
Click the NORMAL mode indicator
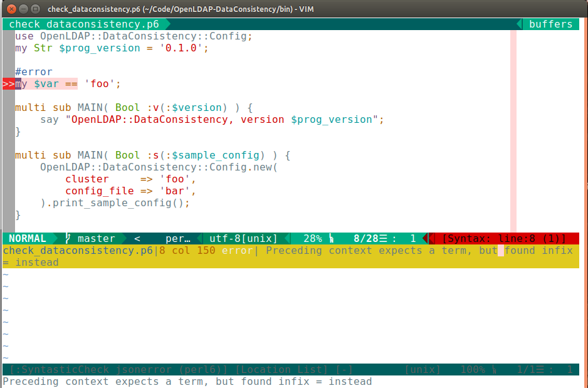27,239
